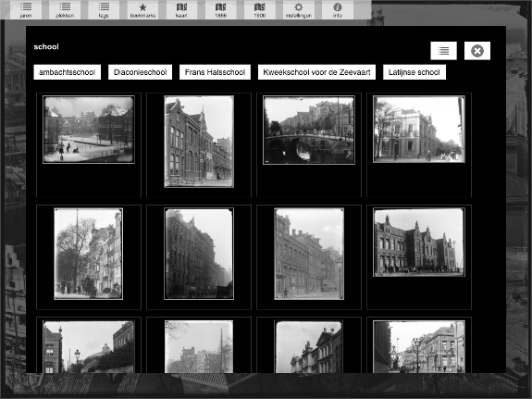Select the Latijnse school tag
This screenshot has height=399, width=532.
[x=414, y=72]
